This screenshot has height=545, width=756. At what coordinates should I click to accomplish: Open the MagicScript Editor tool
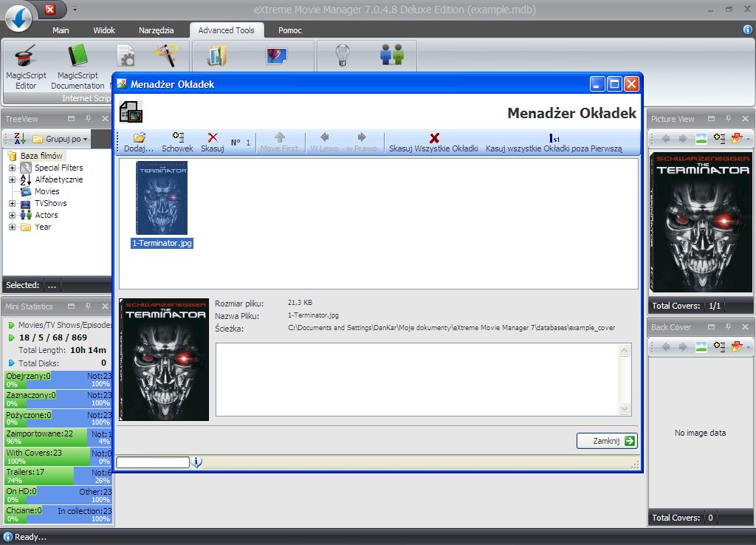click(26, 67)
